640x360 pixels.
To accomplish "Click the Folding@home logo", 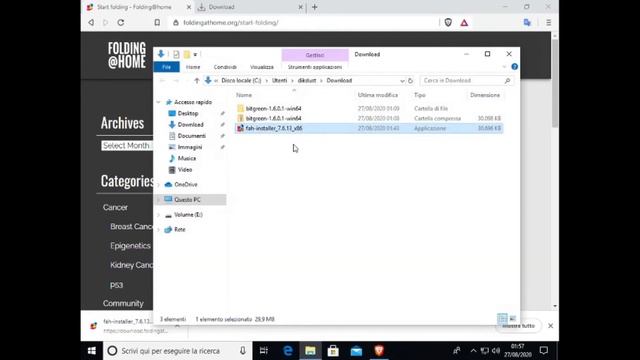I will click(127, 55).
